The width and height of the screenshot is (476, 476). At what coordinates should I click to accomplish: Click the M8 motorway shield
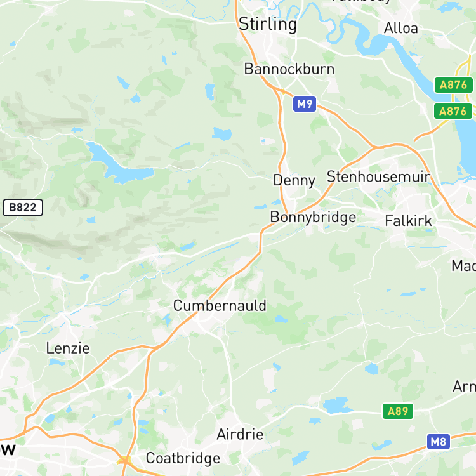point(439,442)
